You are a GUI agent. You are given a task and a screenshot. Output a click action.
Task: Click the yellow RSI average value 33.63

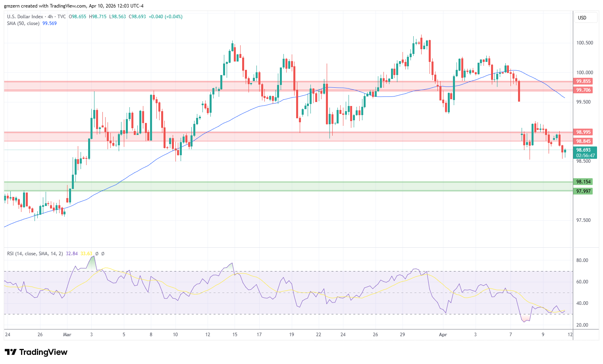click(86, 254)
